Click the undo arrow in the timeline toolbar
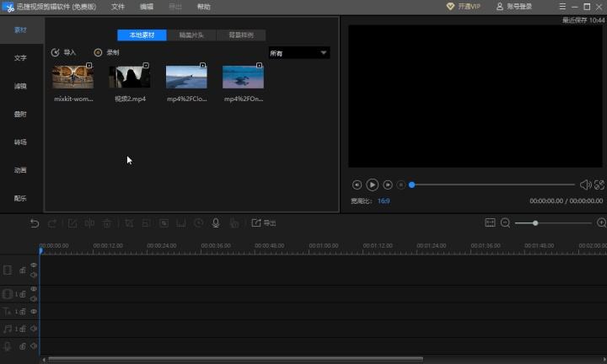This screenshot has width=607, height=364. click(x=35, y=223)
